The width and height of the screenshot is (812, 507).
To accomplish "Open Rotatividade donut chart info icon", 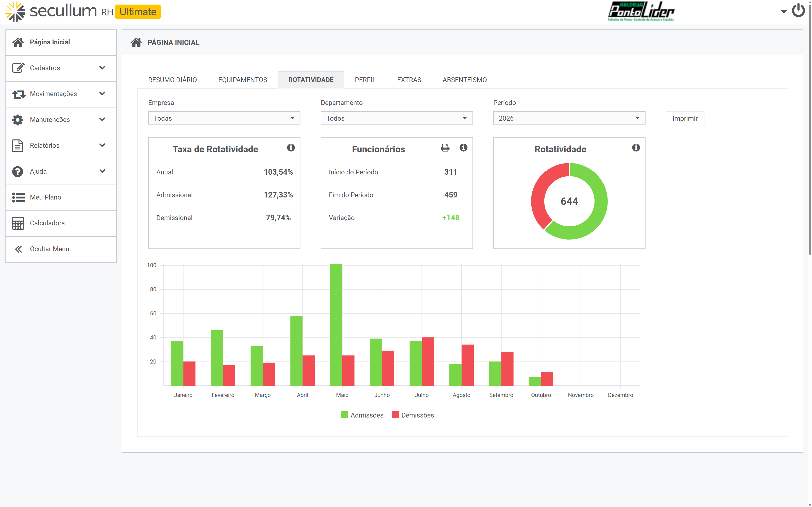I will click(x=636, y=148).
